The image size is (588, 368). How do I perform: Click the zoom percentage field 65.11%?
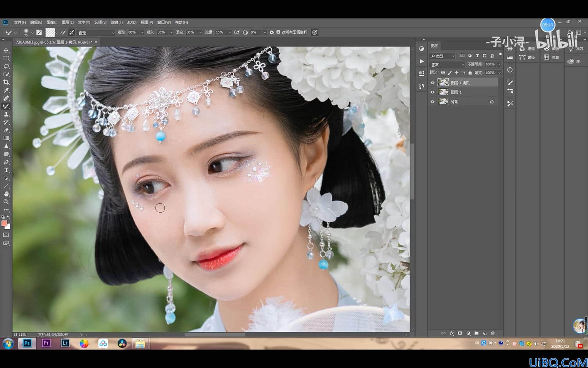[x=20, y=335]
